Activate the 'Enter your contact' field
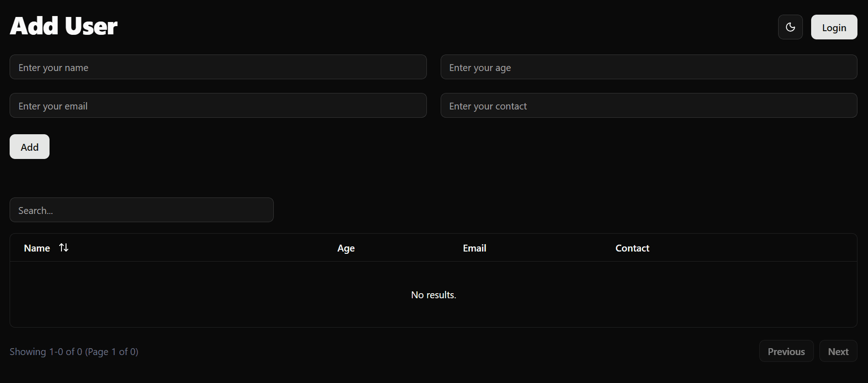The width and height of the screenshot is (868, 383). pos(648,106)
